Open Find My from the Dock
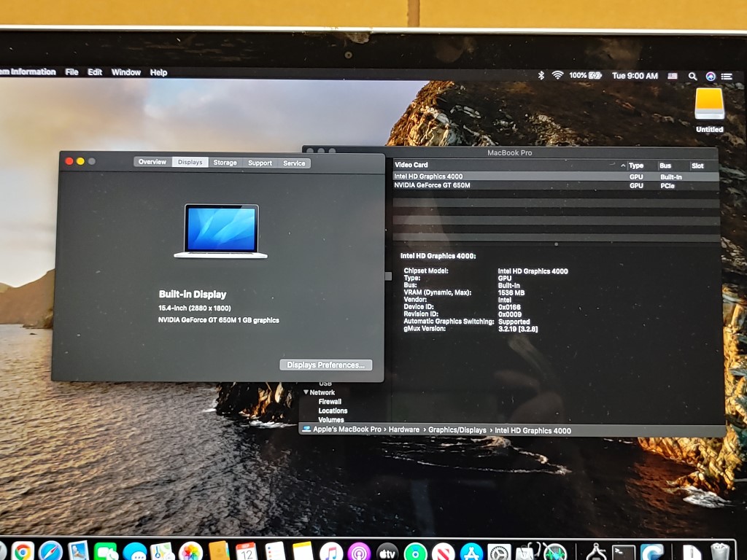The height and width of the screenshot is (560, 747). pos(415,552)
